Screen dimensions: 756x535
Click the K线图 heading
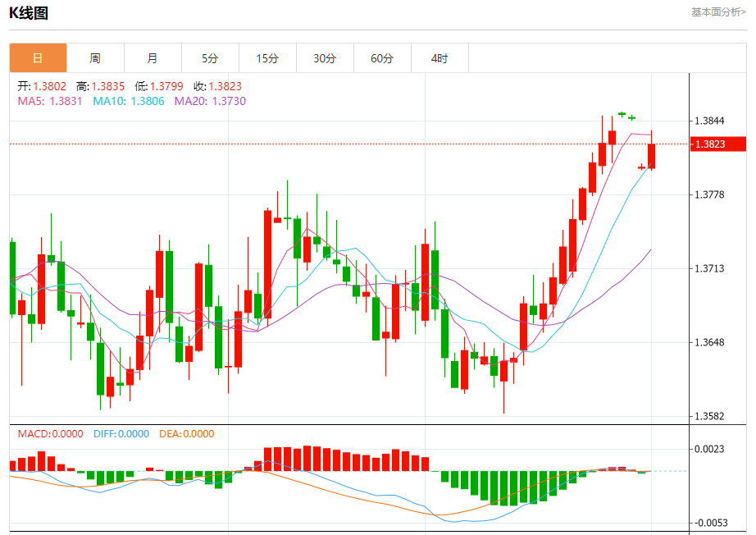tap(29, 13)
